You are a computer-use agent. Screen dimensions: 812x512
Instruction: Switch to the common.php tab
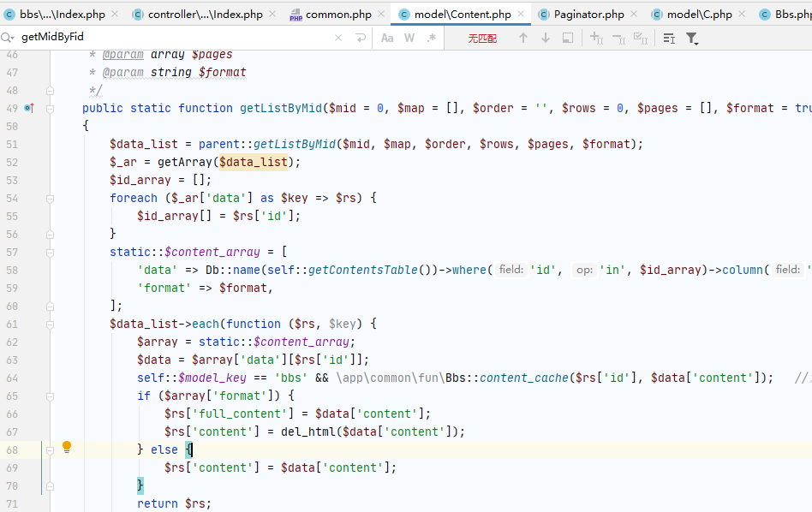pos(338,15)
